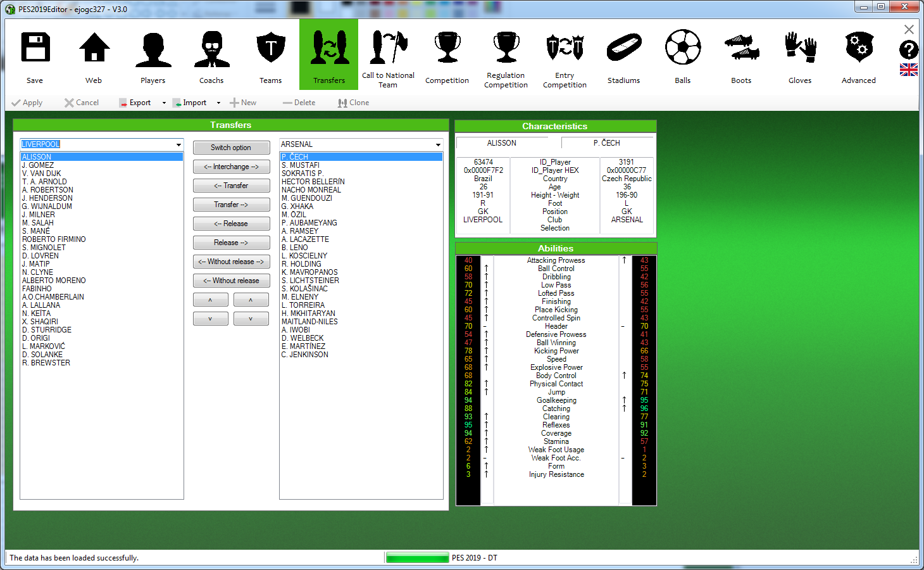Click the Save floppy disk icon

[35, 48]
